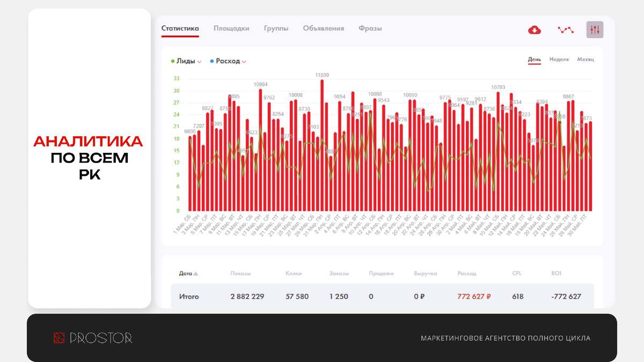Open the Фразы tab
Image resolution: width=644 pixels, height=362 pixels.
click(x=370, y=28)
